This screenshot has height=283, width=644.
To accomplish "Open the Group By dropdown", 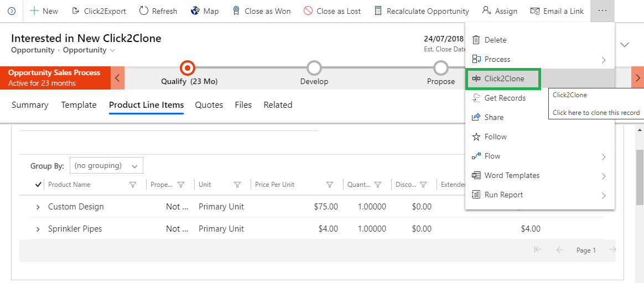I will (x=106, y=166).
